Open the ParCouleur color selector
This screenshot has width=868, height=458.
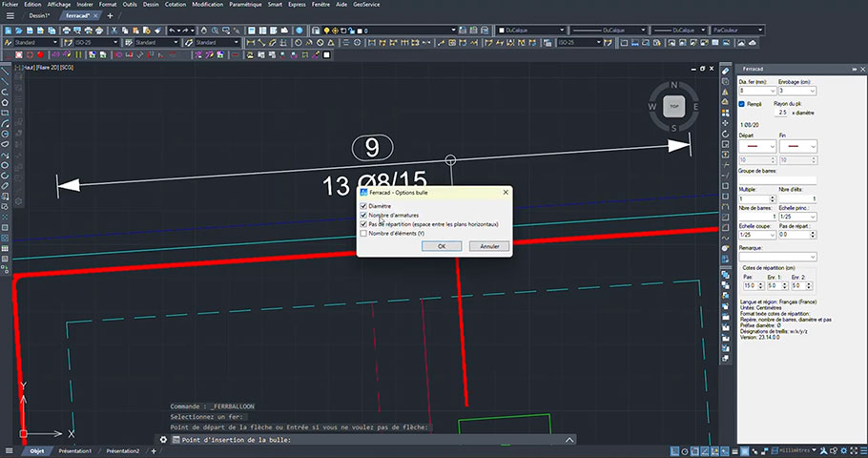pyautogui.click(x=736, y=31)
